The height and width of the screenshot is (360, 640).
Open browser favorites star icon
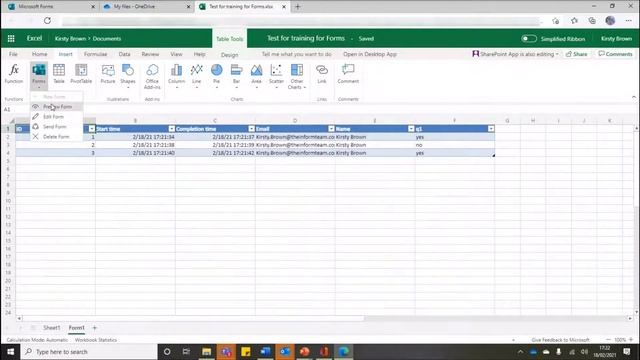tap(574, 21)
